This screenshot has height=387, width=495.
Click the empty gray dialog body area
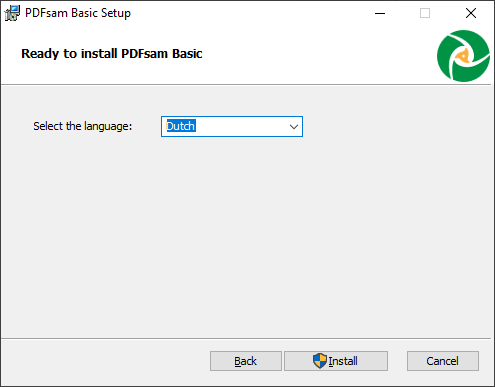(247, 233)
